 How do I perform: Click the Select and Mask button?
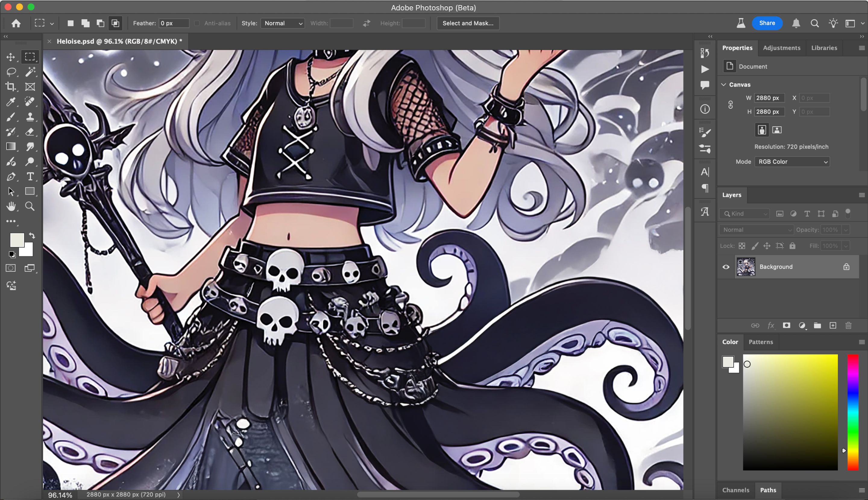point(468,23)
